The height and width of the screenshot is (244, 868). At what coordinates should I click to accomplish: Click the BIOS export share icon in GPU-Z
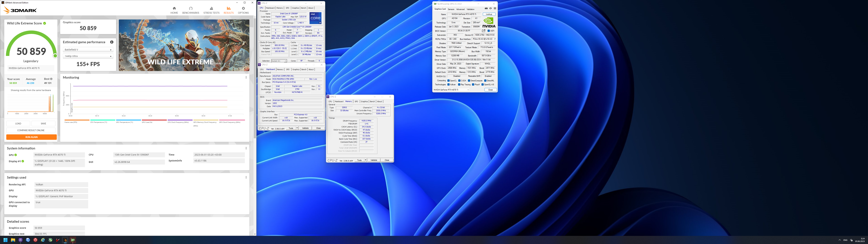pos(484,31)
